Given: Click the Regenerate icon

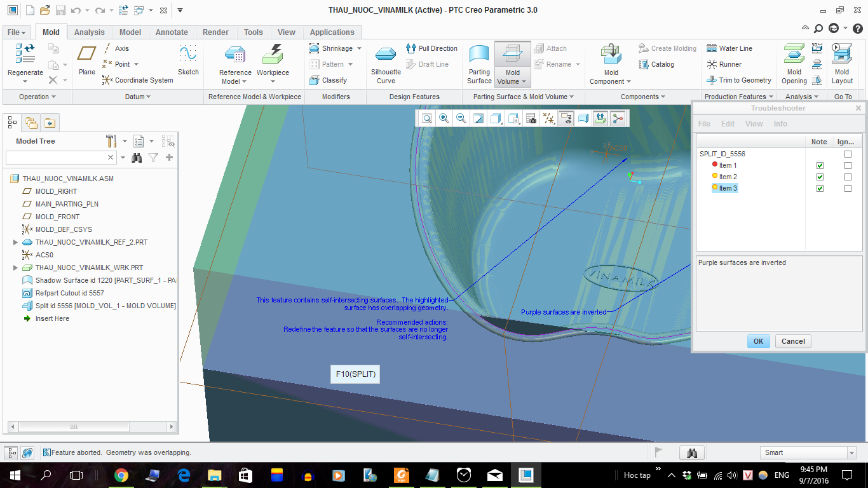Looking at the screenshot, I should (25, 55).
